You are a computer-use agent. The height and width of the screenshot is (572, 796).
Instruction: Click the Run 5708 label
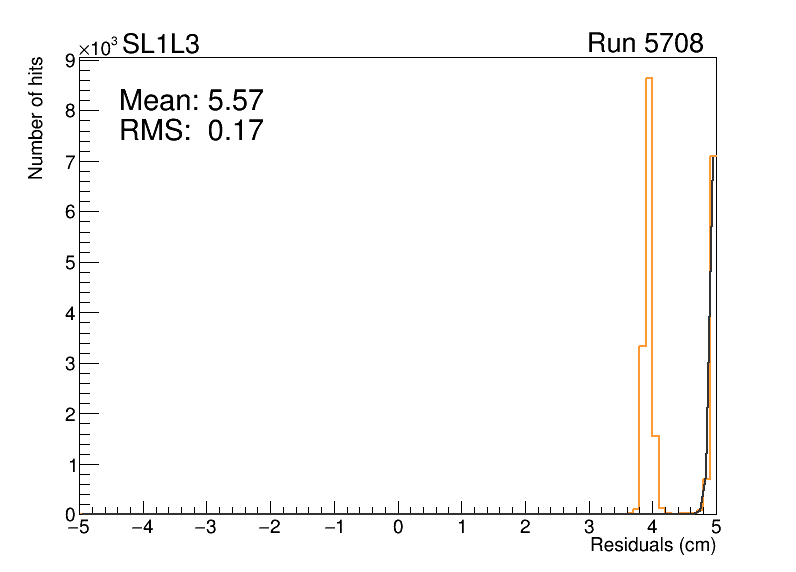pos(645,44)
